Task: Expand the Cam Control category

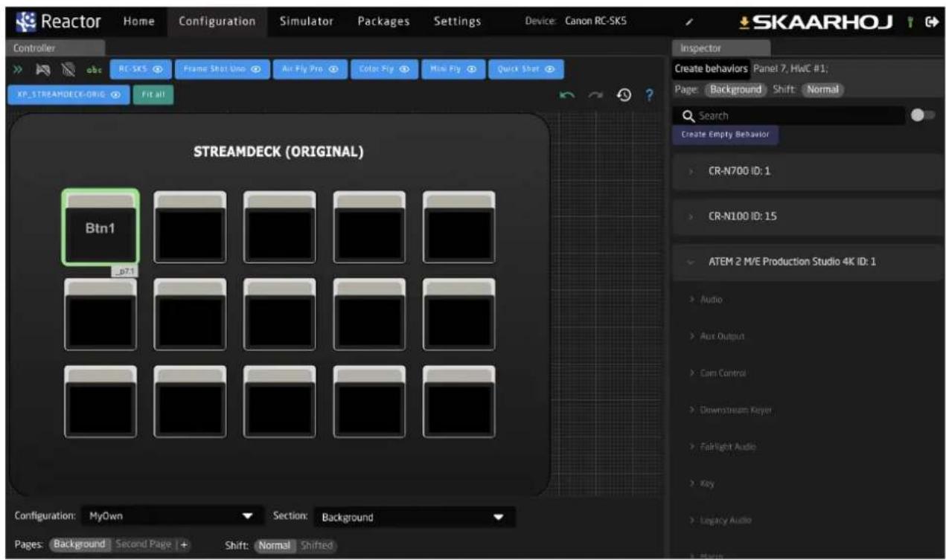Action: [718, 373]
